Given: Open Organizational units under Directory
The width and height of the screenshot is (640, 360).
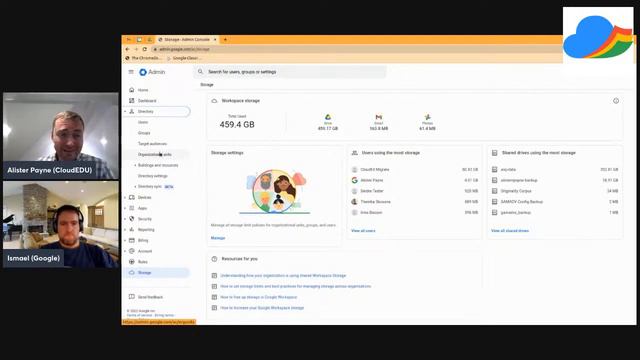Looking at the screenshot, I should [155, 154].
